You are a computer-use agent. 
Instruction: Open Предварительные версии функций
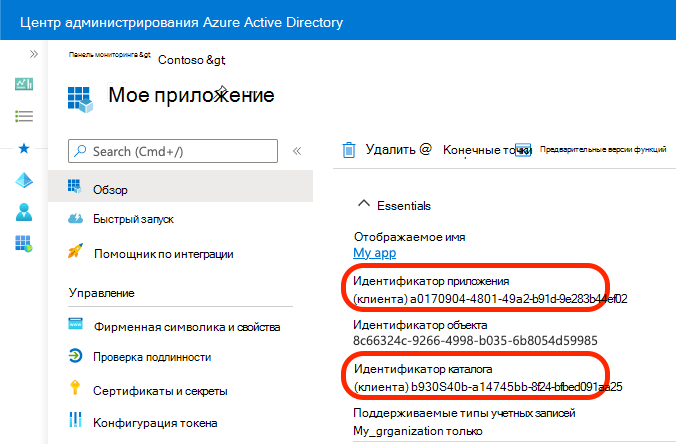[603, 149]
